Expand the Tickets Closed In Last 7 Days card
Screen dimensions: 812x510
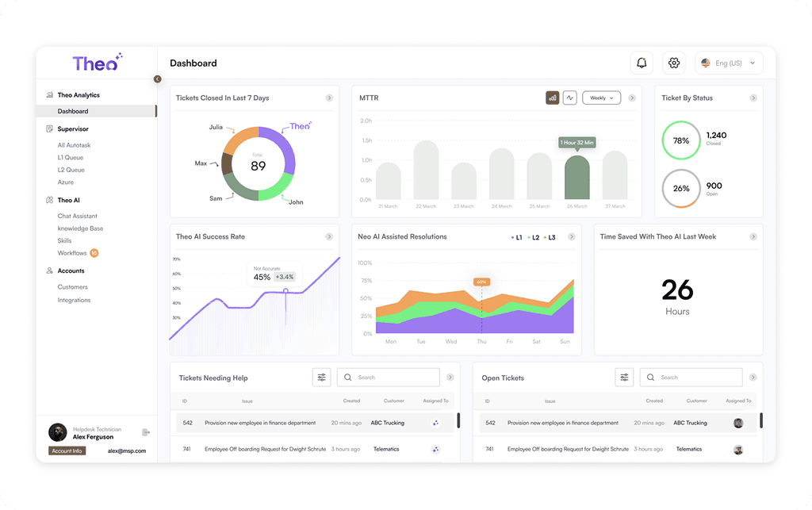pos(329,98)
